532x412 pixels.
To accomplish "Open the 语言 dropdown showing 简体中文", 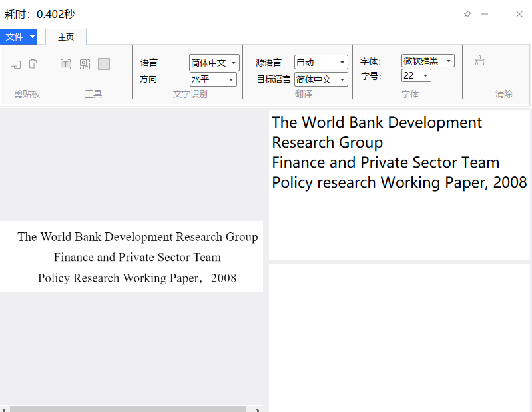I will point(214,63).
